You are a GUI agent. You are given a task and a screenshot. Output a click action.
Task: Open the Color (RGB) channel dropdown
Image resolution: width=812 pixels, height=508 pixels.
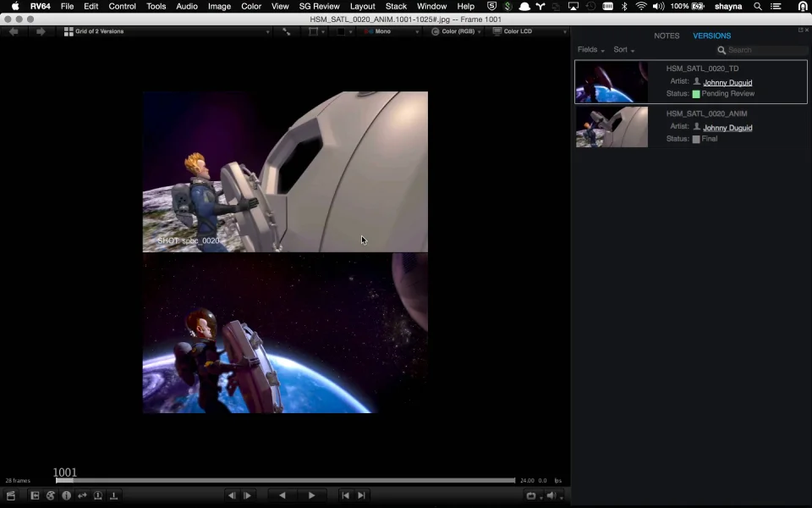click(x=456, y=31)
